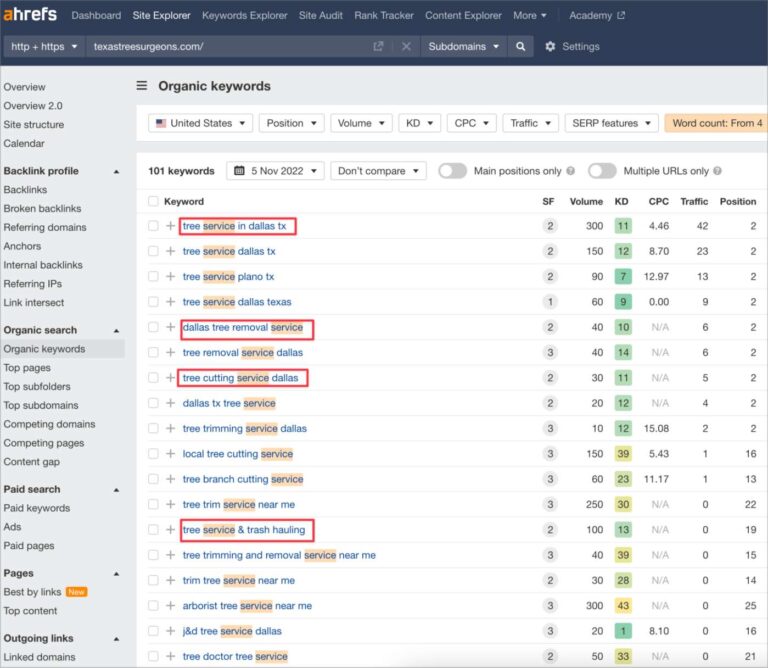Click KD badge 1 for j&d tree service dallas
The height and width of the screenshot is (668, 768).
click(x=623, y=631)
